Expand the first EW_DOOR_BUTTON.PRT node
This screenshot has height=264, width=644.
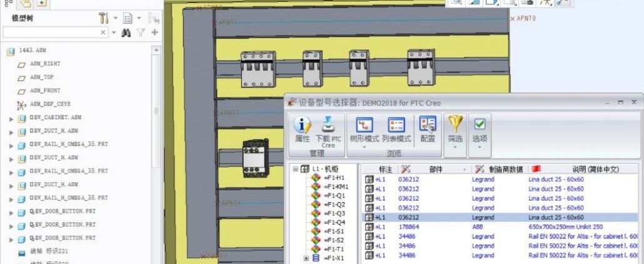(x=11, y=213)
